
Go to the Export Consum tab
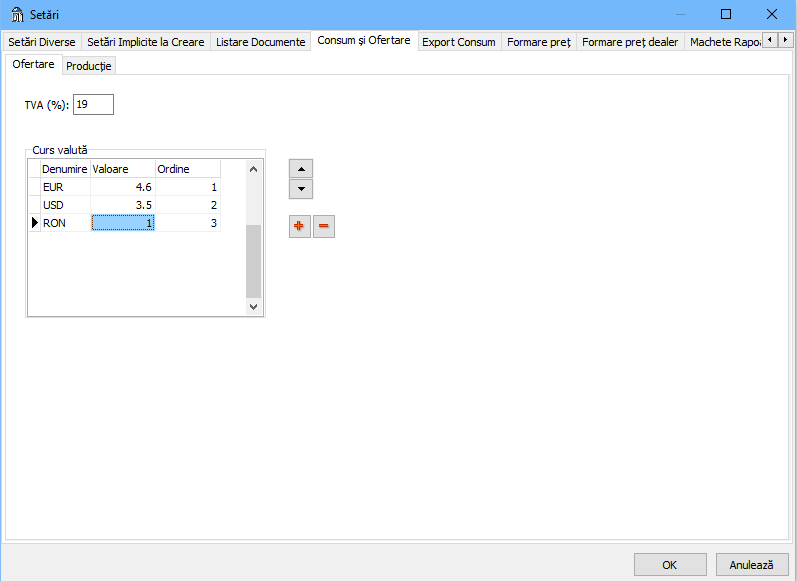[x=458, y=42]
